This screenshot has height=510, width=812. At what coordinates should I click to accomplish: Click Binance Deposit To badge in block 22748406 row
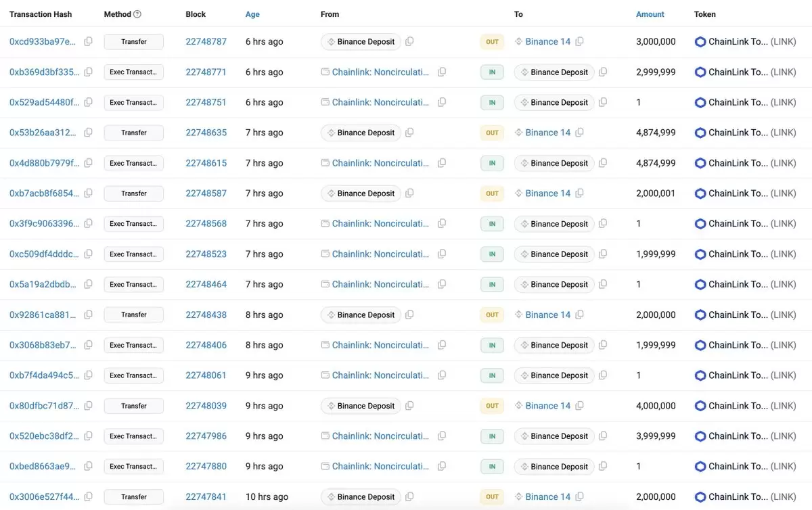coord(554,345)
